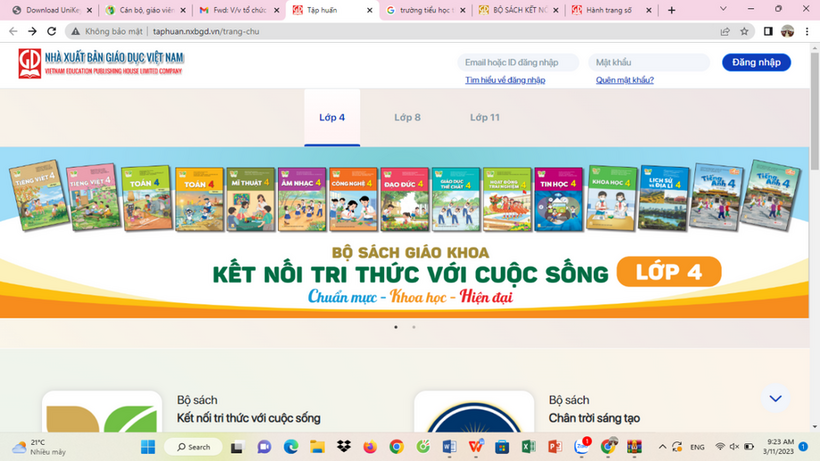This screenshot has width=820, height=461.
Task: Click the Search box in the taskbar
Action: (x=193, y=447)
